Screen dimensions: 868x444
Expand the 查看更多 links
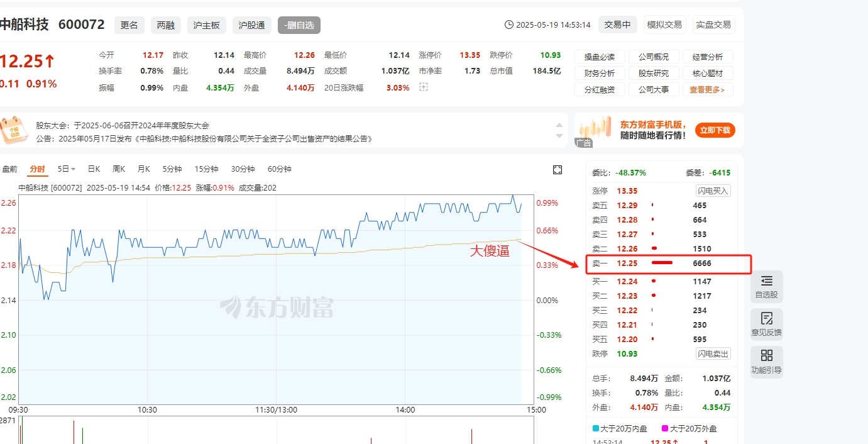(x=706, y=89)
